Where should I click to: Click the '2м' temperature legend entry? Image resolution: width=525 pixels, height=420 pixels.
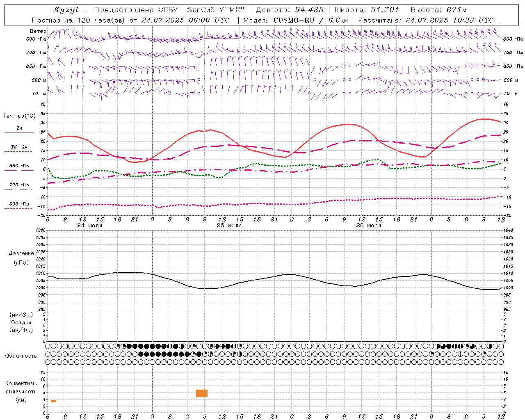[x=19, y=128]
